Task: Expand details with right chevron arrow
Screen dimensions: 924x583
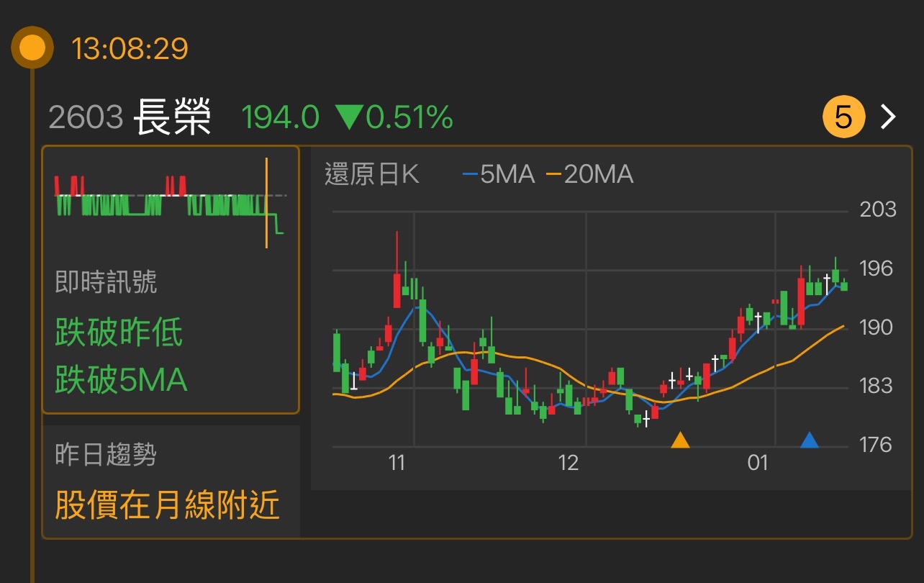Action: pos(889,117)
